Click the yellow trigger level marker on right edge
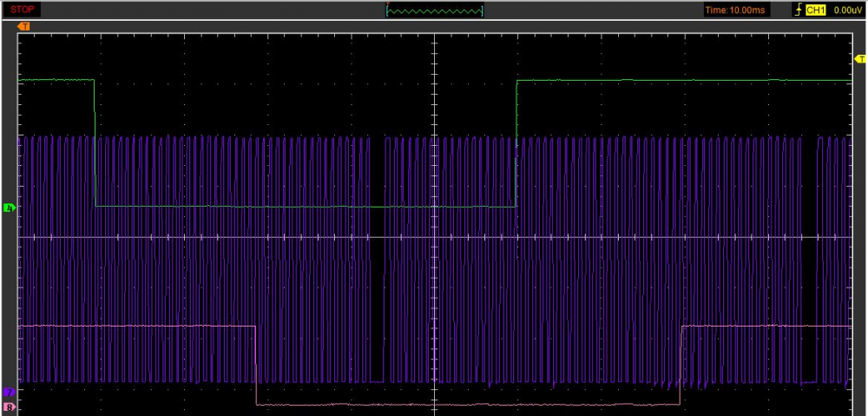Image resolution: width=868 pixels, height=416 pixels. [x=860, y=59]
